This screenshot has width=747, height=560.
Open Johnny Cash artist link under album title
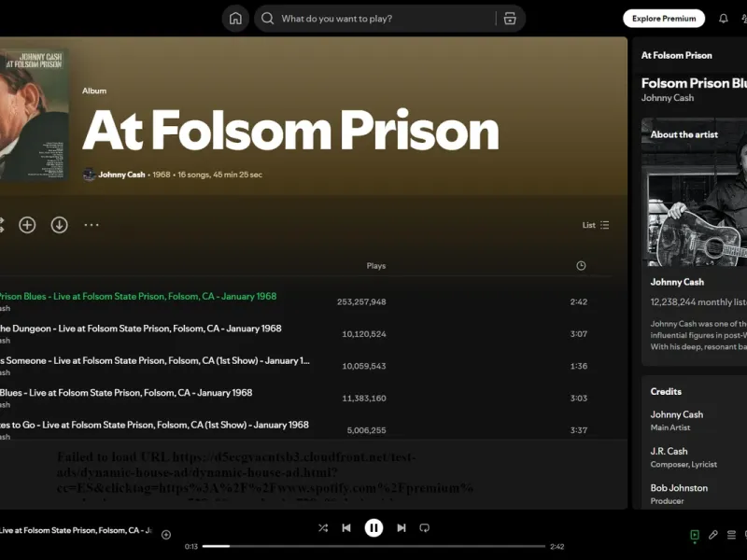point(121,175)
